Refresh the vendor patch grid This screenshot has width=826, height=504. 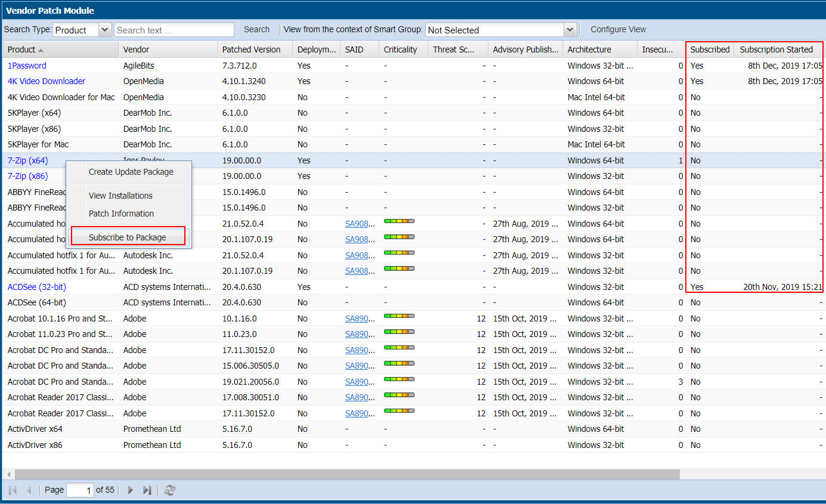click(170, 490)
